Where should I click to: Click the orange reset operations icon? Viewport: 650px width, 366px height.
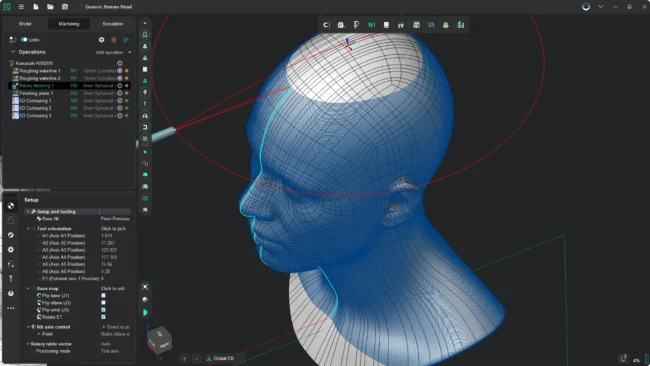click(114, 40)
